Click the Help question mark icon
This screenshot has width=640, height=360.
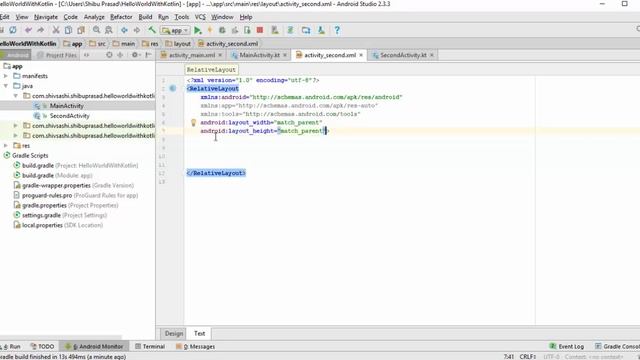(337, 30)
